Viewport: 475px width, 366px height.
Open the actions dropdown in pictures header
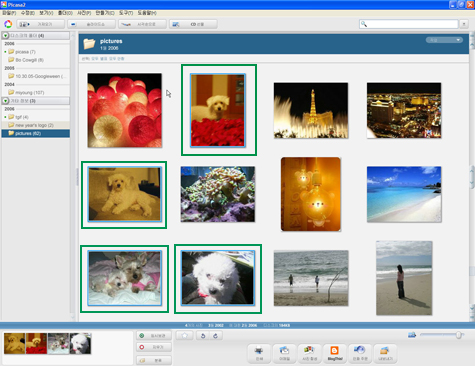pos(444,40)
